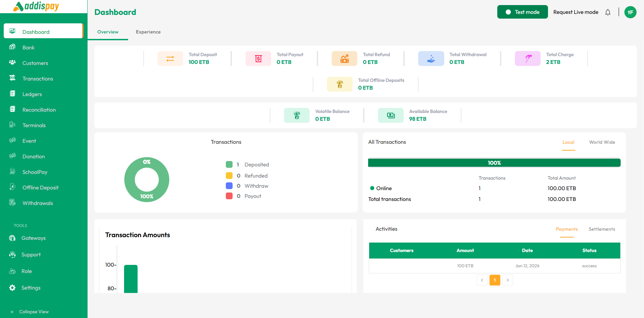Viewport: 644px width, 318px height.
Task: Click the Withdrawals sidebar icon
Action: [x=13, y=203]
